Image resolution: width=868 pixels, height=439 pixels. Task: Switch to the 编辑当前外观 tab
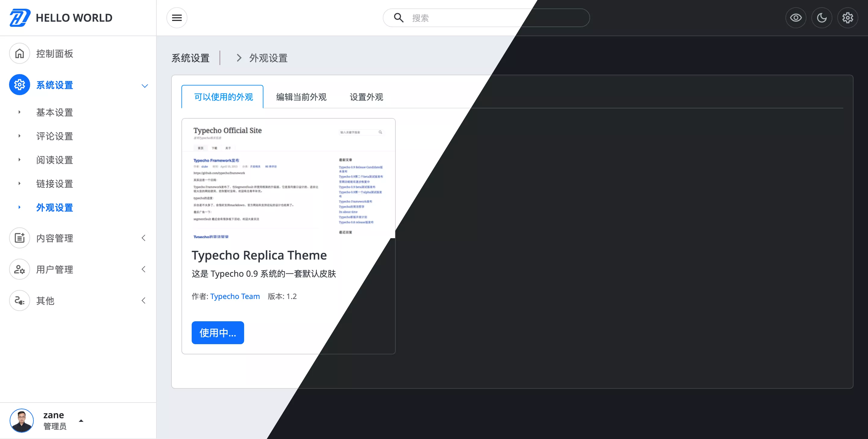pos(301,97)
